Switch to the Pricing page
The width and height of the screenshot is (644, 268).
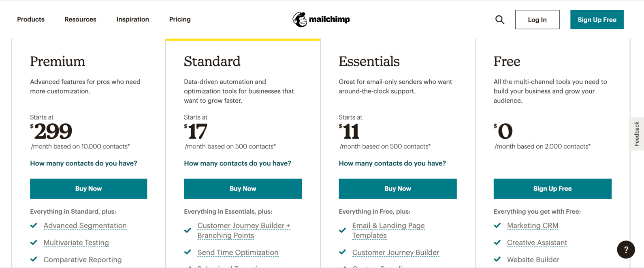(179, 19)
